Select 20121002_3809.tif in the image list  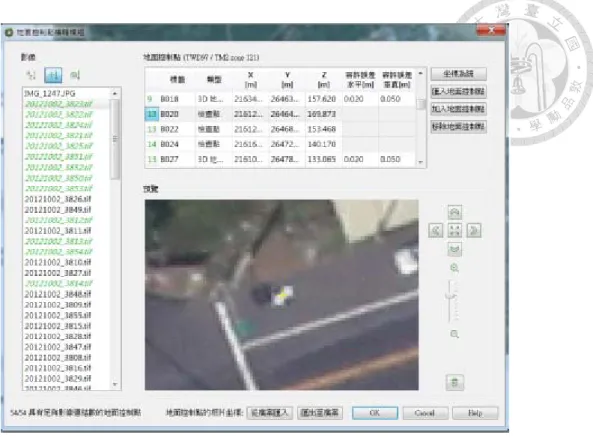coord(58,304)
